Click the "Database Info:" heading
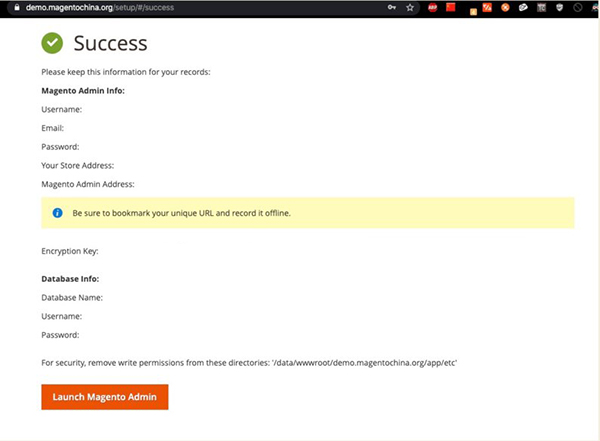Image resolution: width=600 pixels, height=441 pixels. tap(70, 279)
